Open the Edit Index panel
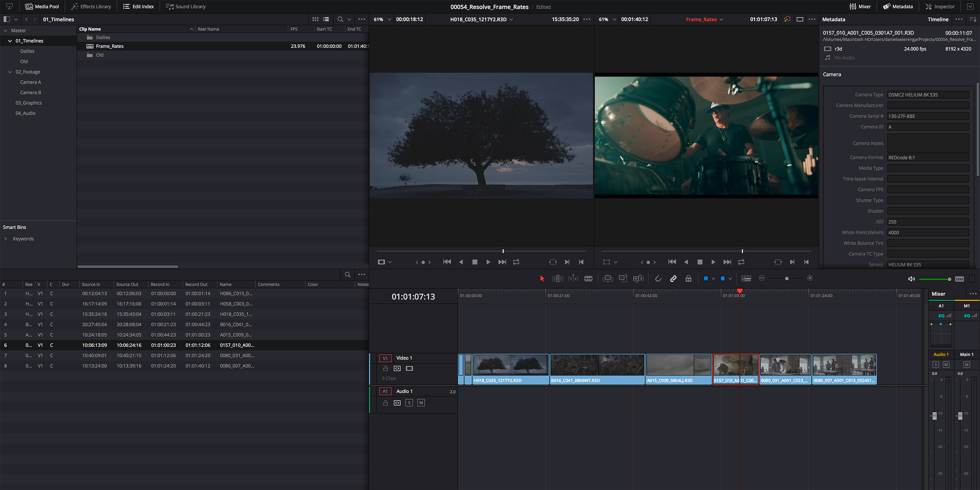The height and width of the screenshot is (490, 980). coord(138,6)
